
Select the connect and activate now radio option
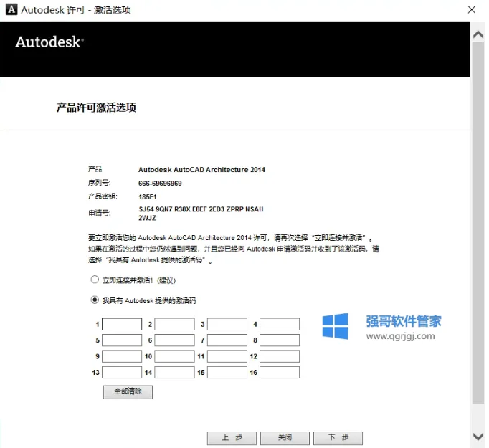95,280
